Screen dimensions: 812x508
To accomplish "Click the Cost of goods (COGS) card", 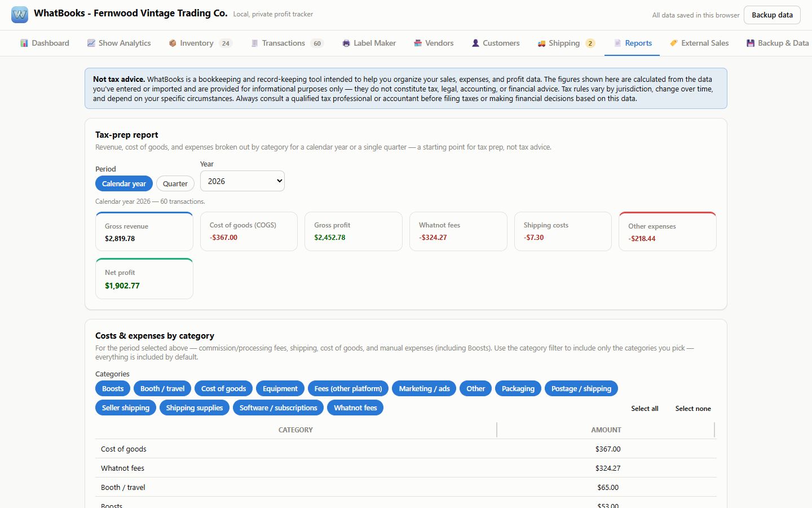I will tap(249, 231).
